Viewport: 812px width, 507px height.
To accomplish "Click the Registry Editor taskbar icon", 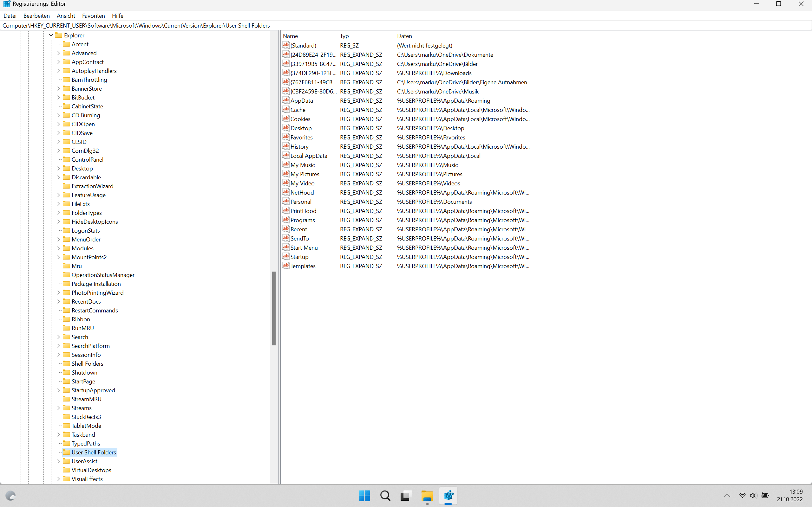I will click(x=448, y=496).
